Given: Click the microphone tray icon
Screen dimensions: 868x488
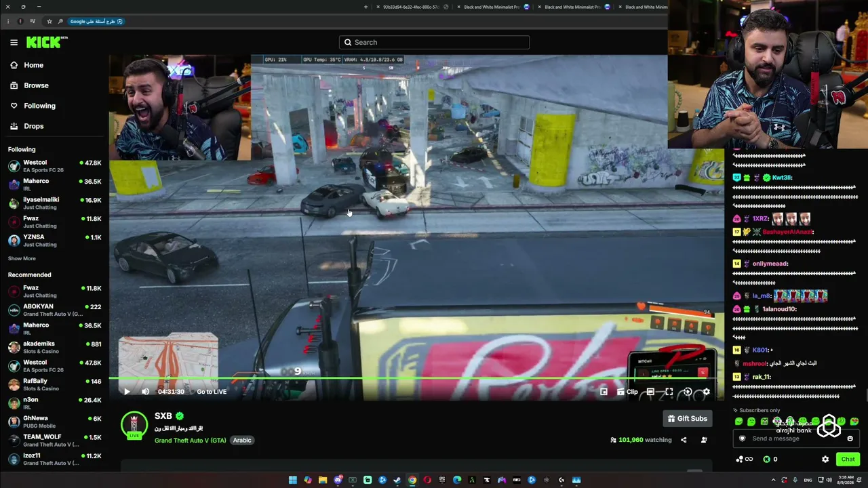Looking at the screenshot, I should pos(795,480).
